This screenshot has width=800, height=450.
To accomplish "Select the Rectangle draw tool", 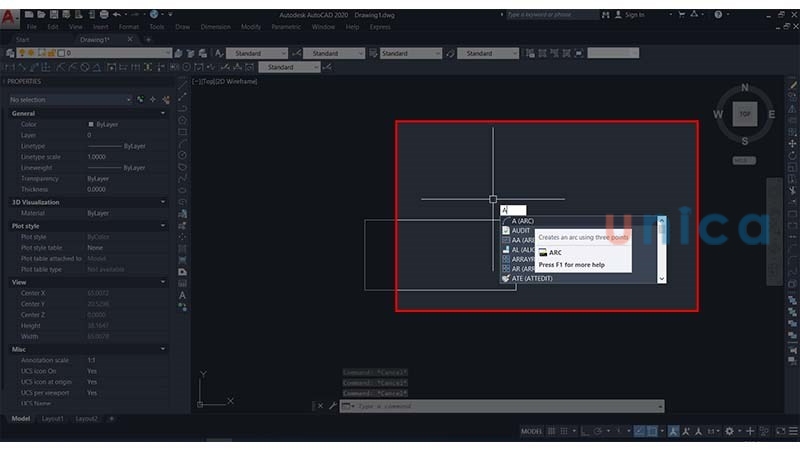I will 183,132.
